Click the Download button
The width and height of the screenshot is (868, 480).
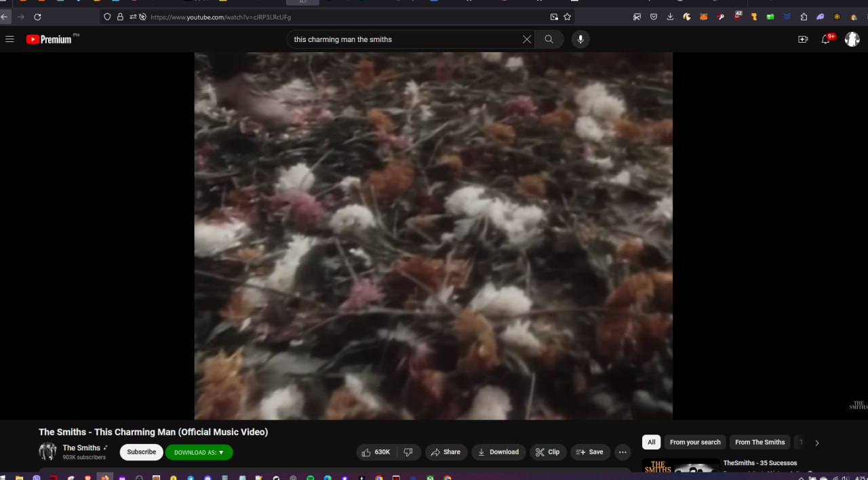[499, 452]
